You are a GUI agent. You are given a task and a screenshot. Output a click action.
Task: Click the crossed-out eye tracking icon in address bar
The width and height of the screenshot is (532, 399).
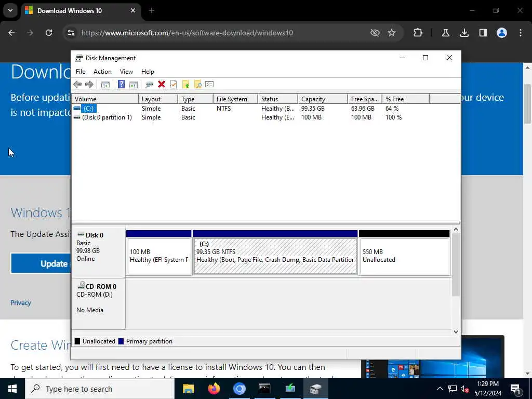click(x=375, y=33)
